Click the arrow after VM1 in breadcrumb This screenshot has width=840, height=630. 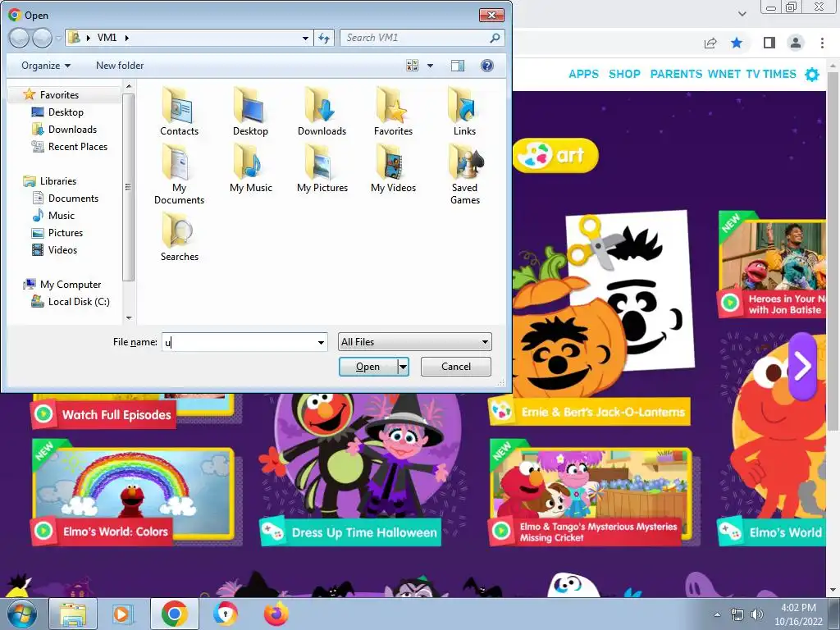coord(127,38)
